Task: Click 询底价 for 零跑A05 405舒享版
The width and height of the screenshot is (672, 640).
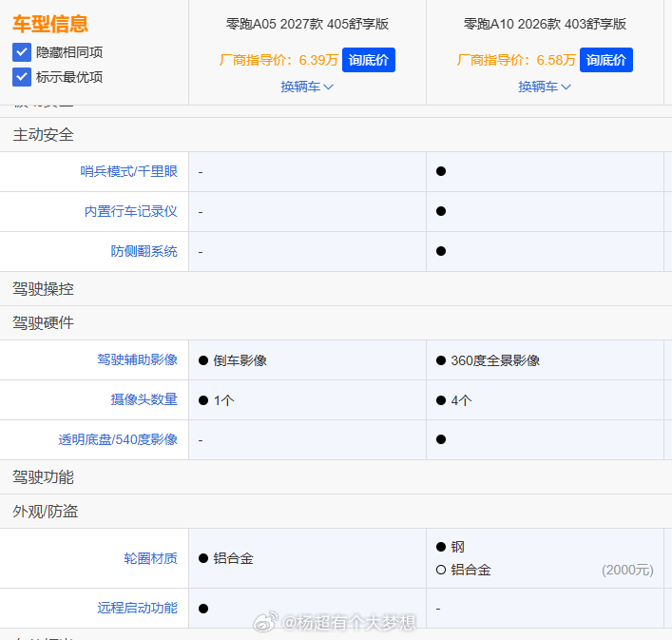Action: point(369,60)
